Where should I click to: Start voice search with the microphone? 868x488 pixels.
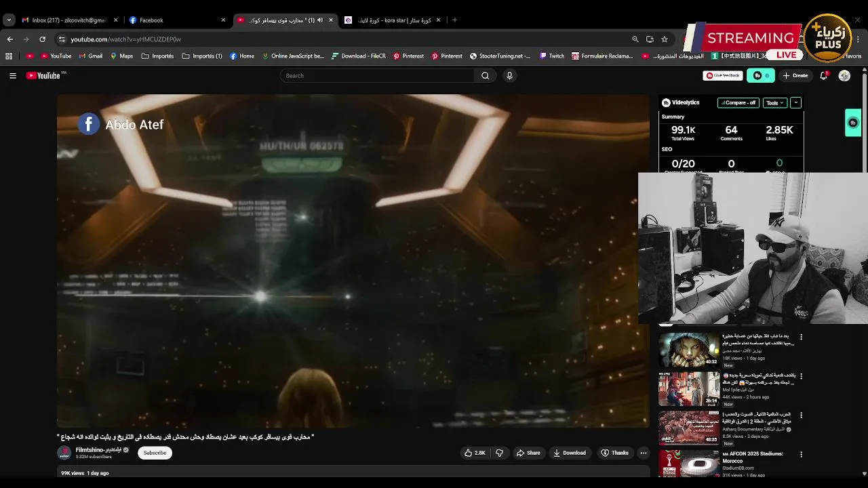(509, 76)
